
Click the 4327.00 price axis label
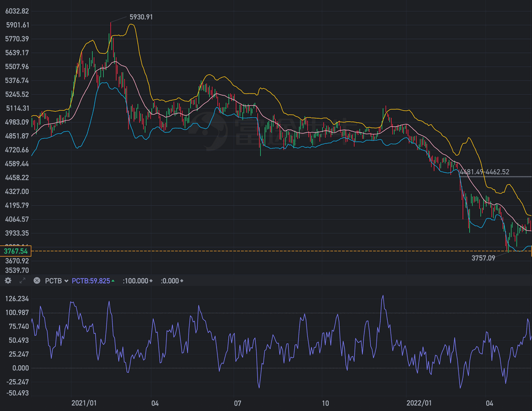coord(17,192)
